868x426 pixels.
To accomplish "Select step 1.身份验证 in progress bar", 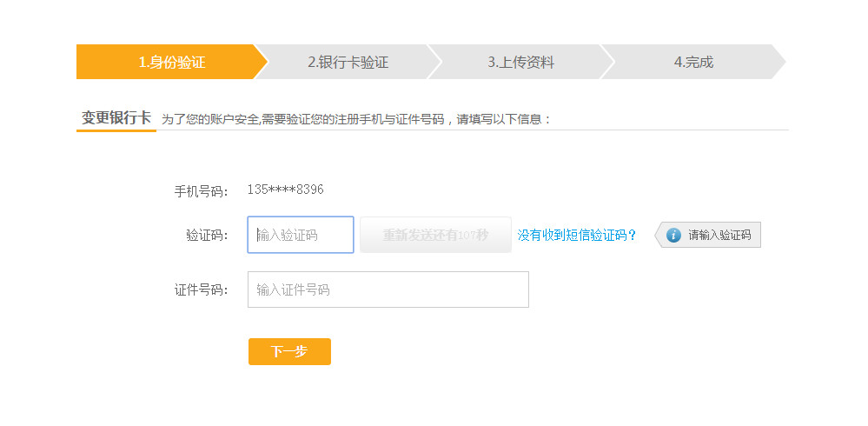I will click(172, 62).
